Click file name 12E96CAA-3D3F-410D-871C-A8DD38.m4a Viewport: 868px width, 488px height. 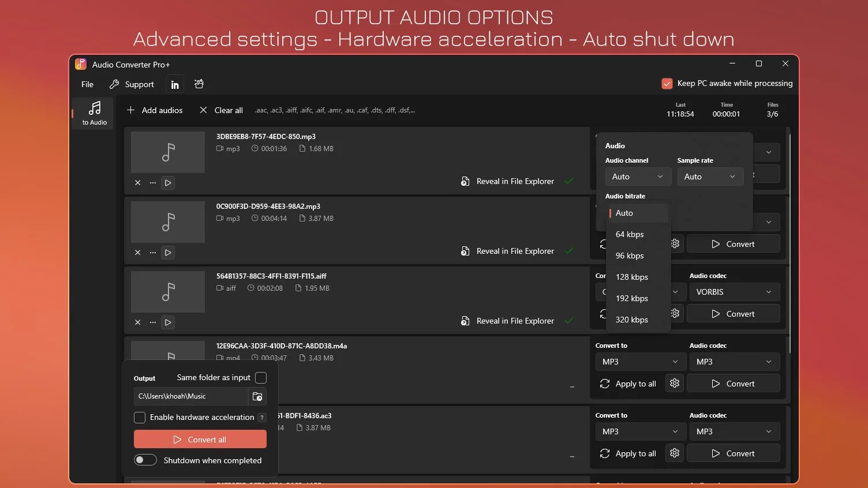coord(282,346)
